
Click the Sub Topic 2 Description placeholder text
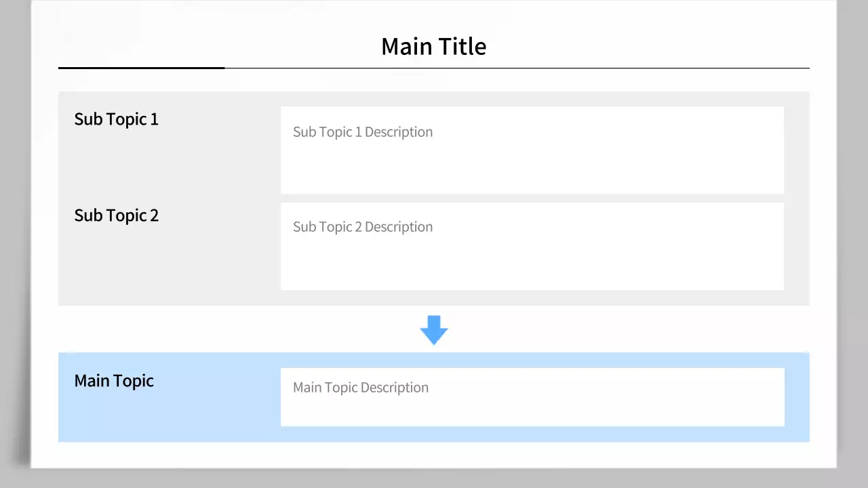point(362,227)
